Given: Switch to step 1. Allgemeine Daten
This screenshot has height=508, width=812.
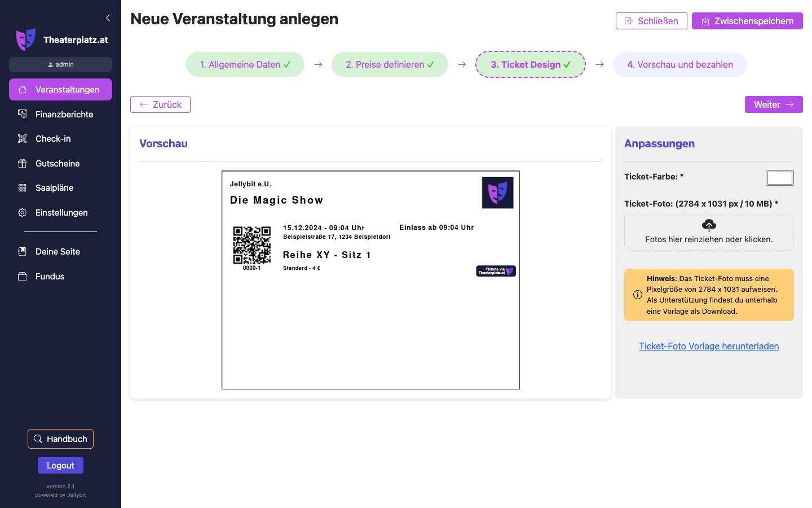Looking at the screenshot, I should coord(245,64).
